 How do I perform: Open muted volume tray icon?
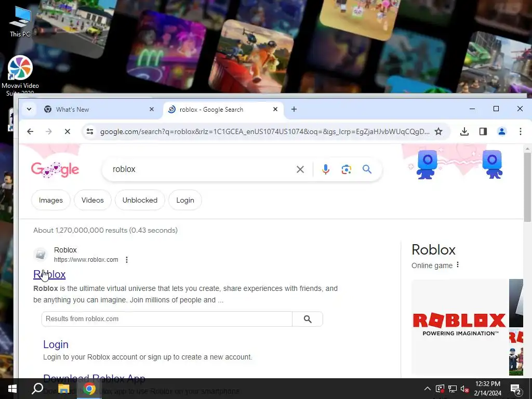[x=464, y=389]
